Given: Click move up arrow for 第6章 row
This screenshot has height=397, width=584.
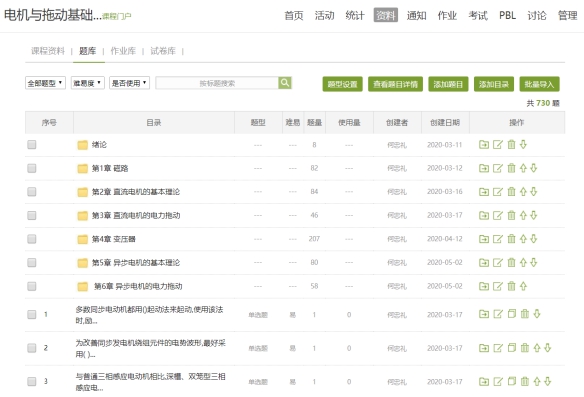Looking at the screenshot, I should [x=523, y=286].
